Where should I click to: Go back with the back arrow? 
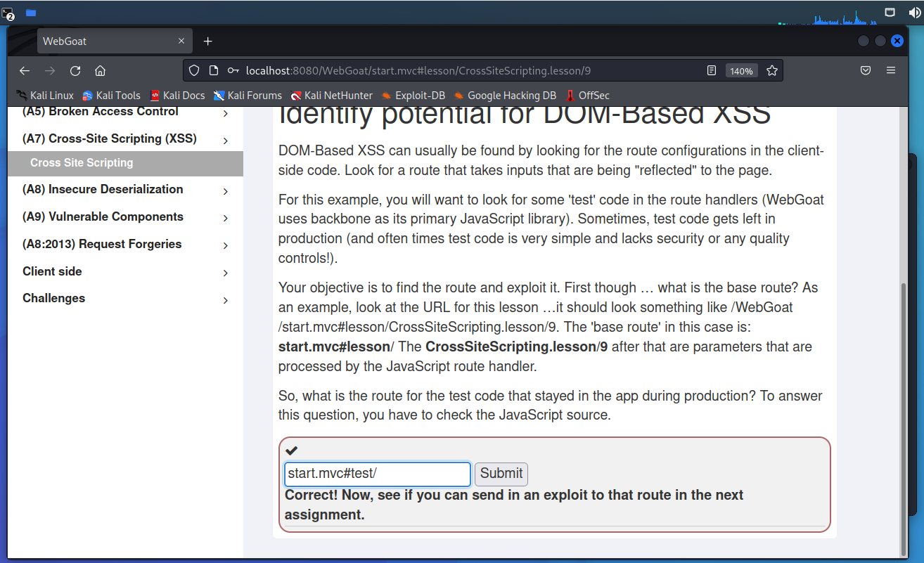point(25,70)
